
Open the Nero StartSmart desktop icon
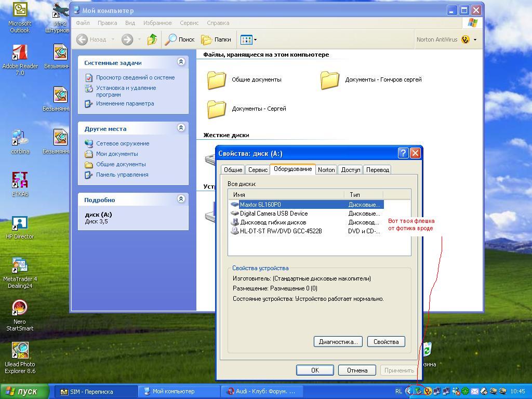pyautogui.click(x=20, y=308)
